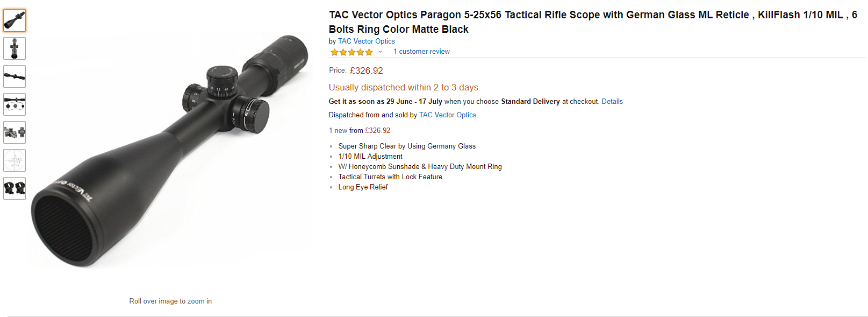Viewport: 868px width, 317px height.
Task: Click the Roll over image to zoom text
Action: point(170,301)
